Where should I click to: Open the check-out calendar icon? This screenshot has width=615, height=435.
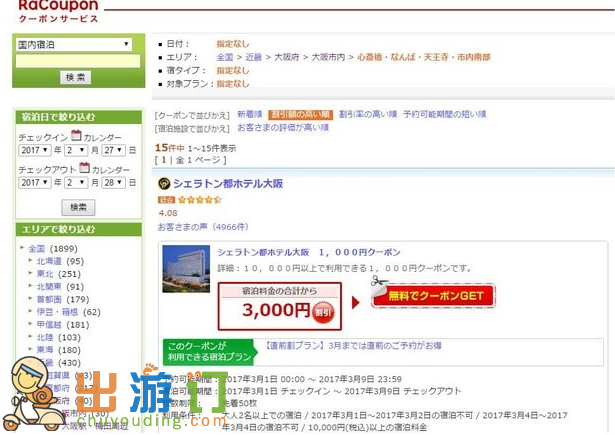[x=84, y=168]
